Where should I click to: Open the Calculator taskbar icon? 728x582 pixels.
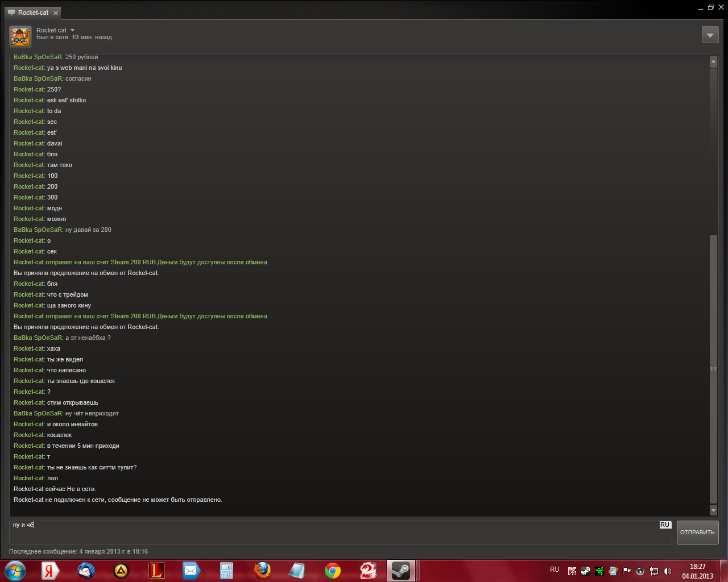[x=226, y=571]
